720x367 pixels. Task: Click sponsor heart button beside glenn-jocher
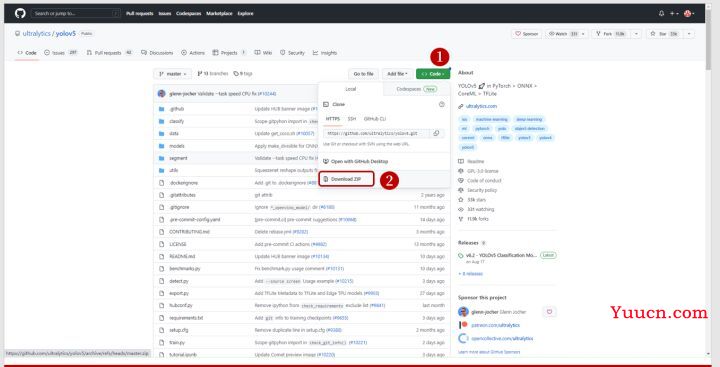point(549,312)
